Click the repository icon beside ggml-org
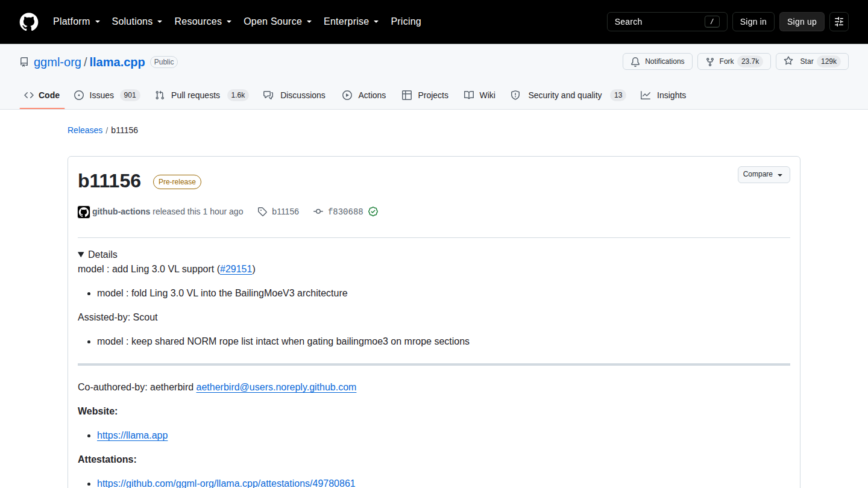868x488 pixels. click(24, 62)
